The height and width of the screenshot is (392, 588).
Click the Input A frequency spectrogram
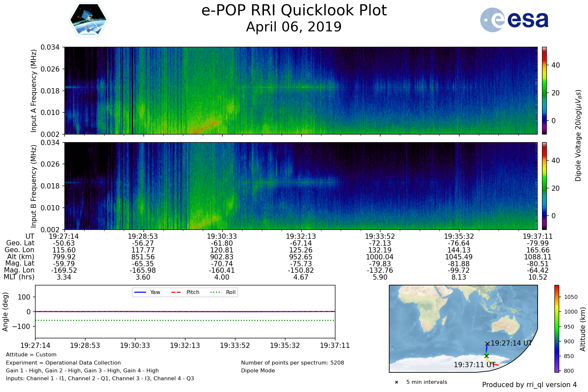(x=301, y=90)
